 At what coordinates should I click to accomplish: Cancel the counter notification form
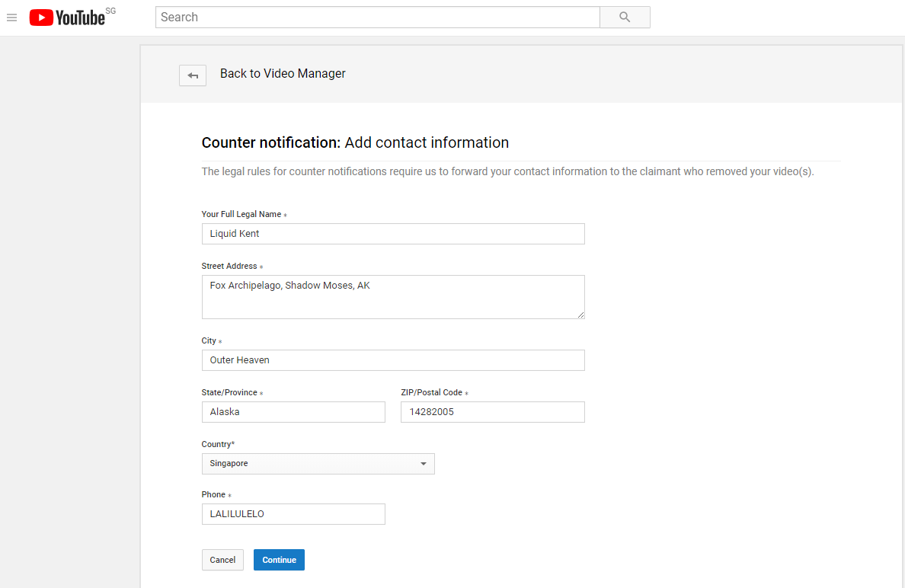222,560
